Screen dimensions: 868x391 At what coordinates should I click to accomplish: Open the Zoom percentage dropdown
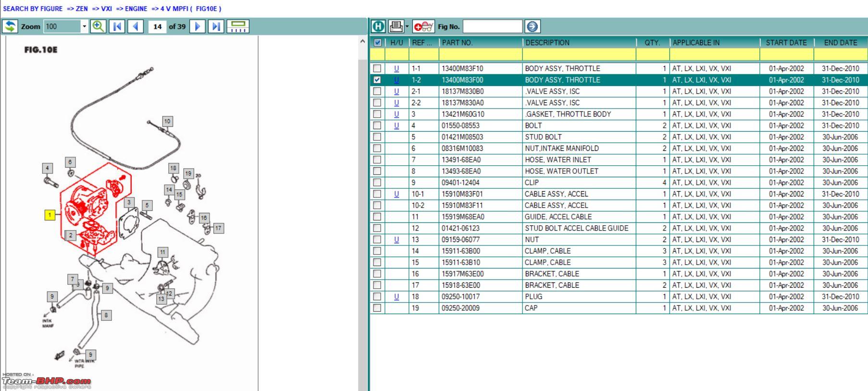point(84,26)
